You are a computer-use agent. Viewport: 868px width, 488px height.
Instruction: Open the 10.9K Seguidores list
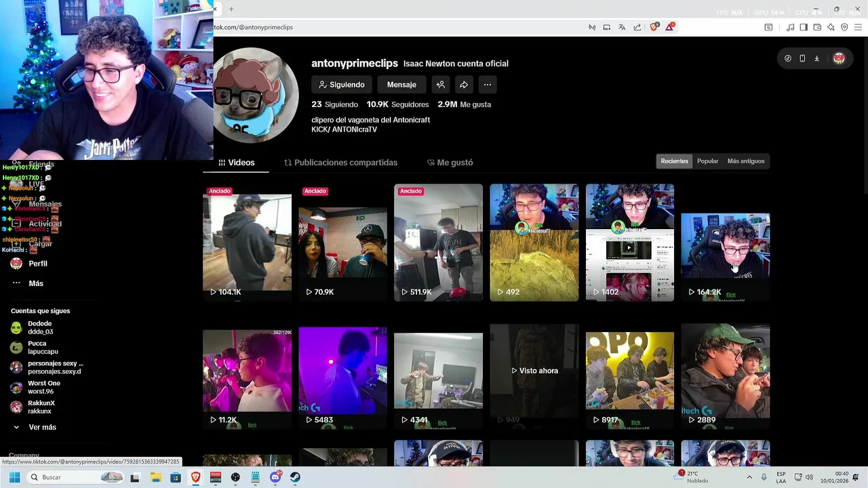[397, 104]
